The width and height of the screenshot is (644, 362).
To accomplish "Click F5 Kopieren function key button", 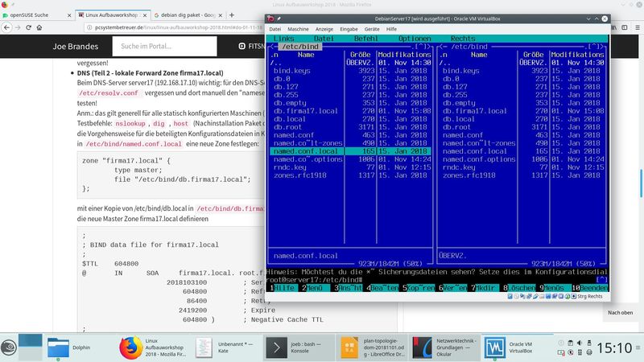I will click(419, 288).
